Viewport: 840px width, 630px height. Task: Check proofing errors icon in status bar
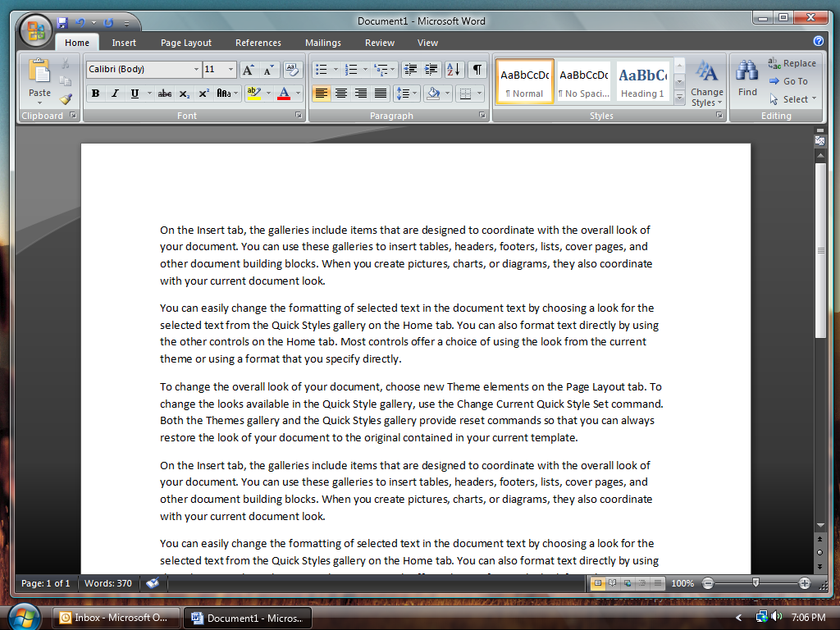coord(153,583)
